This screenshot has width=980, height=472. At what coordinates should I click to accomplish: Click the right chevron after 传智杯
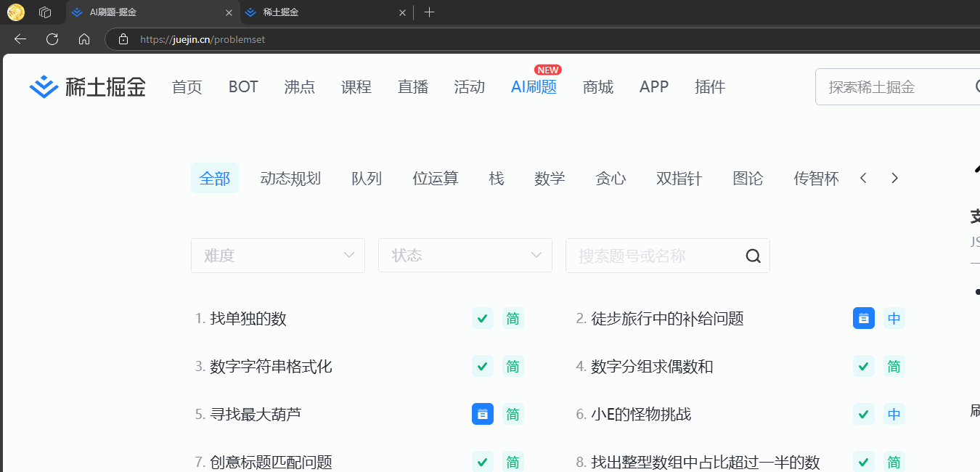tap(894, 177)
